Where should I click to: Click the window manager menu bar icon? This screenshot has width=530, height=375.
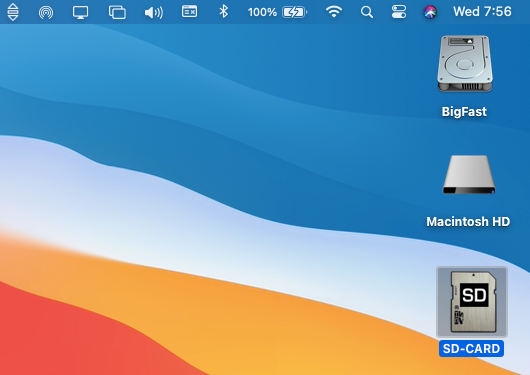(x=189, y=11)
